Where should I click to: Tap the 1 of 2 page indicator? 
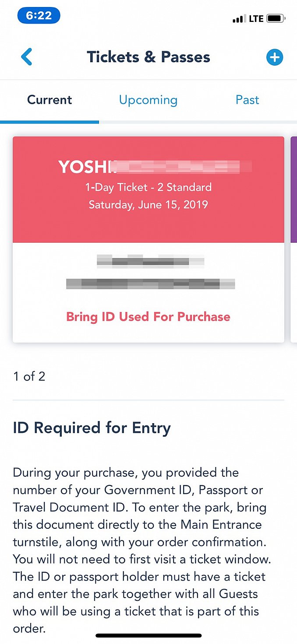tap(29, 376)
